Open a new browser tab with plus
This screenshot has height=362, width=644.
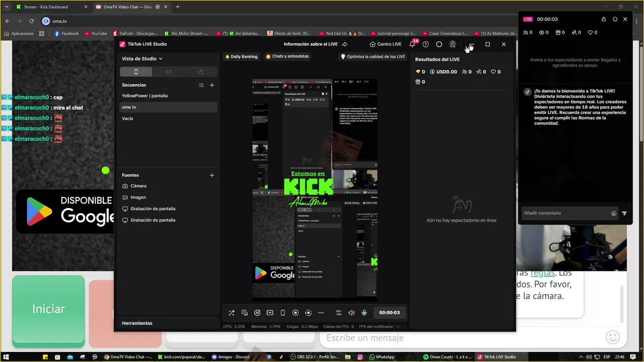178,7
